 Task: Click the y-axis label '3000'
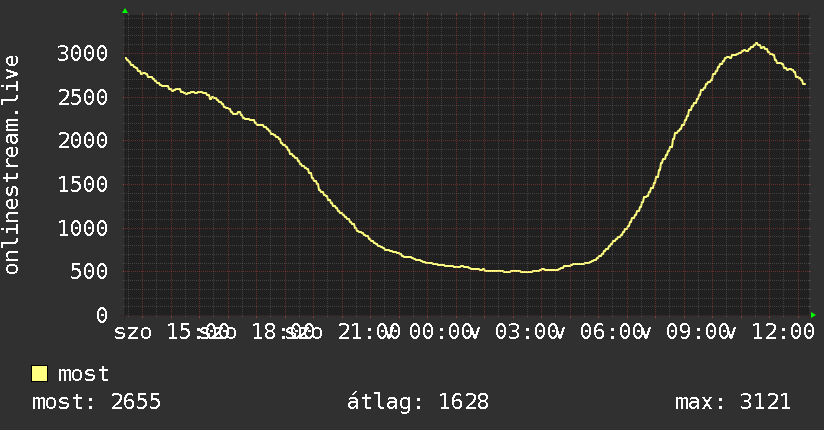(83, 54)
